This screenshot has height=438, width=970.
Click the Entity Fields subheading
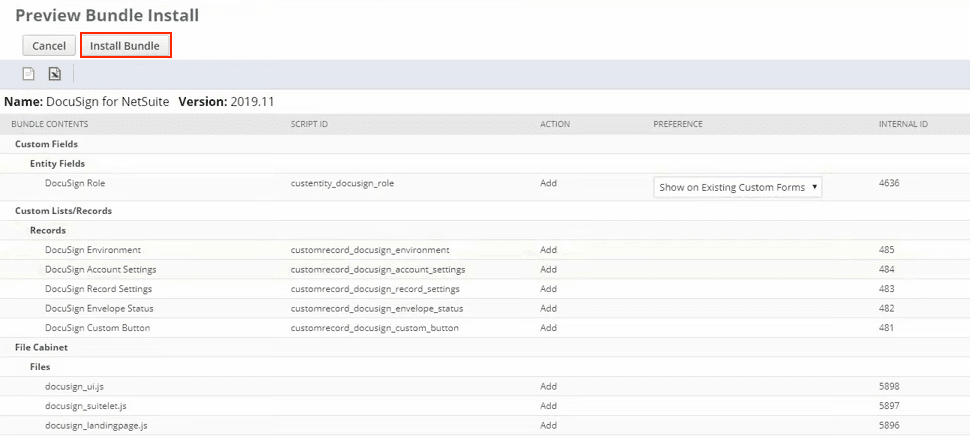58,164
